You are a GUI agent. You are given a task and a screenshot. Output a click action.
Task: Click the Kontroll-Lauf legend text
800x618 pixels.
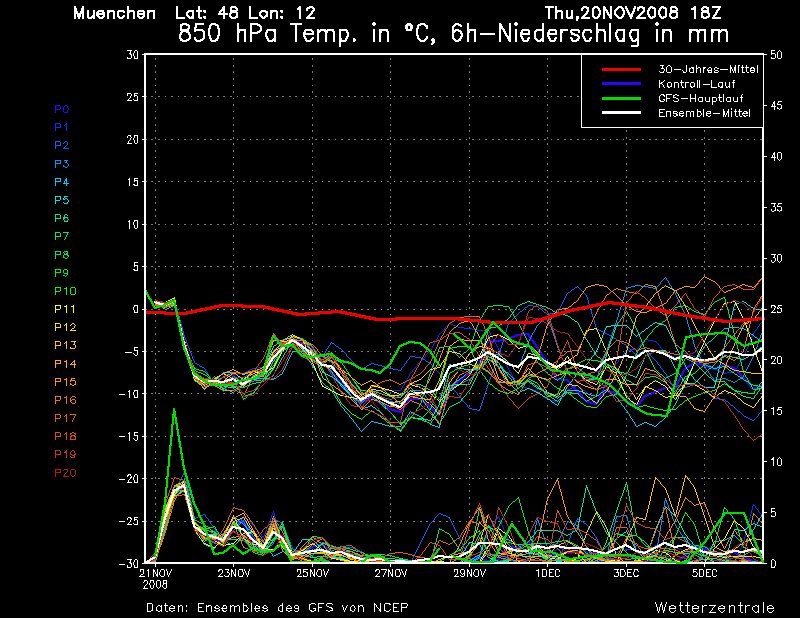696,84
